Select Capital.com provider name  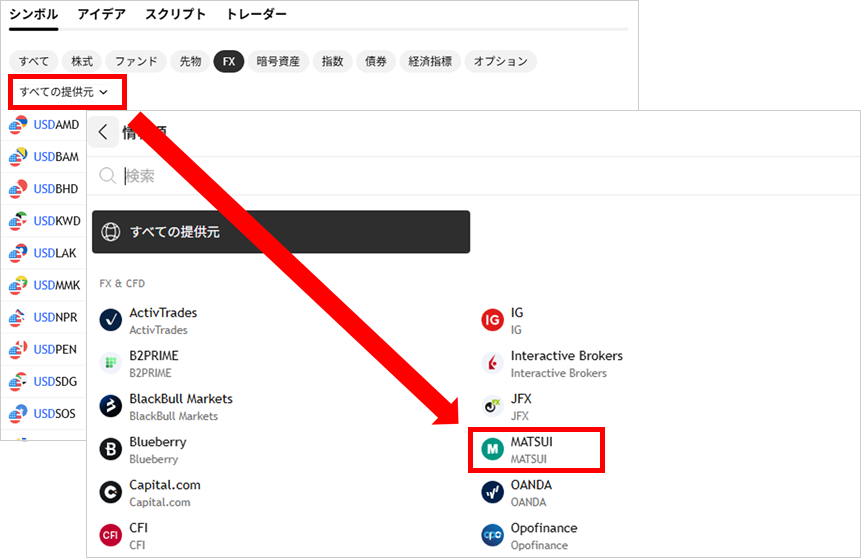tap(165, 485)
